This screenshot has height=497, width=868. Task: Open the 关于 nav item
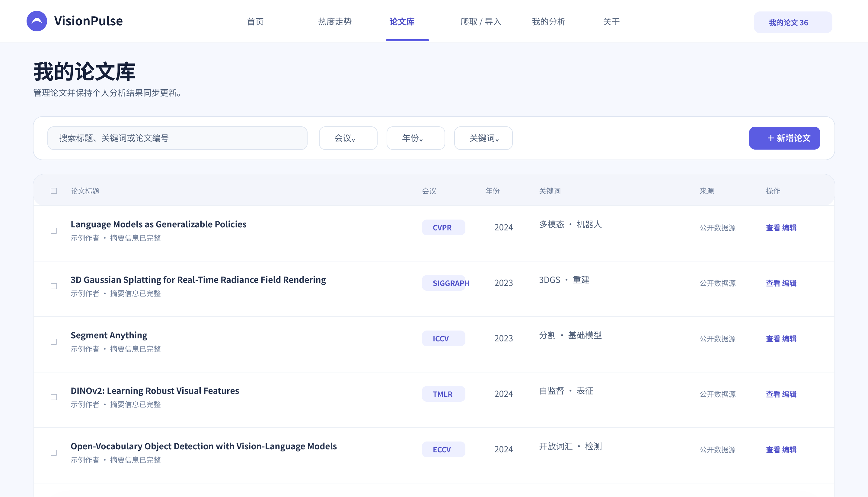tap(611, 22)
